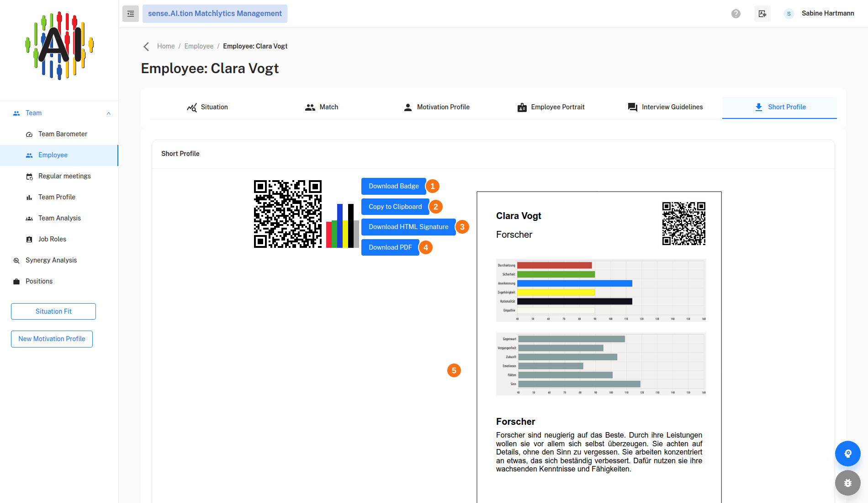Click the Synergy Analysis search icon

[x=16, y=261]
